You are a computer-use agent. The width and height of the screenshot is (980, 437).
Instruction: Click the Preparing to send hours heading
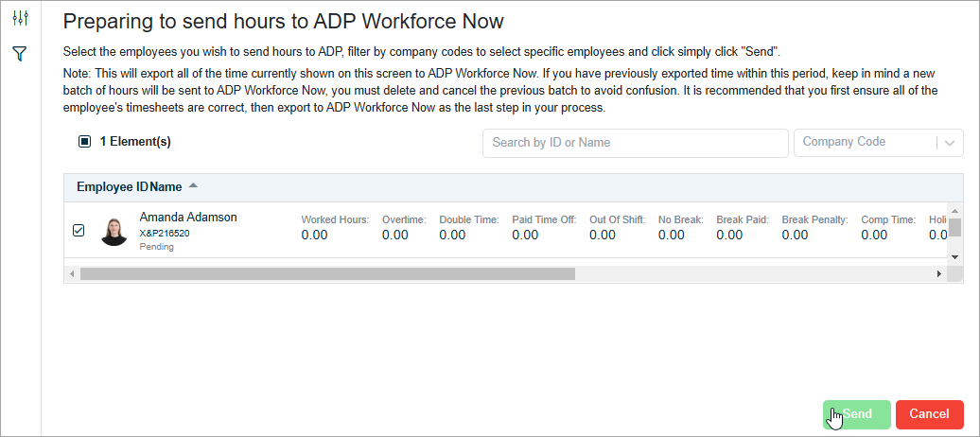pyautogui.click(x=283, y=22)
